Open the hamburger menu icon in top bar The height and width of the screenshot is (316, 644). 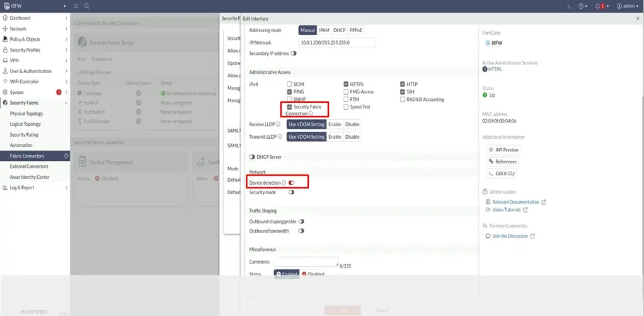(76, 6)
